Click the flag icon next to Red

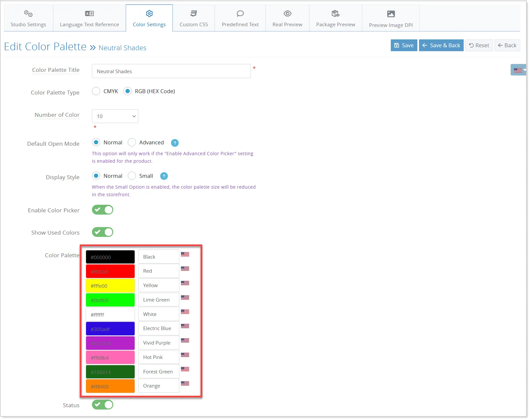coord(185,269)
